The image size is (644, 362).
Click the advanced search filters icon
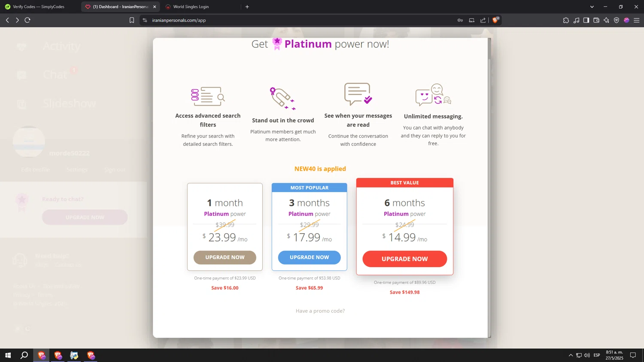tap(208, 97)
